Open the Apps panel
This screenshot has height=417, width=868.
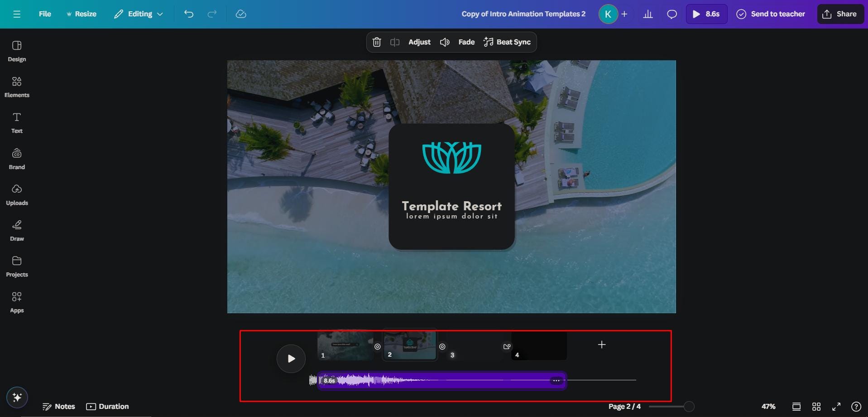tap(17, 302)
